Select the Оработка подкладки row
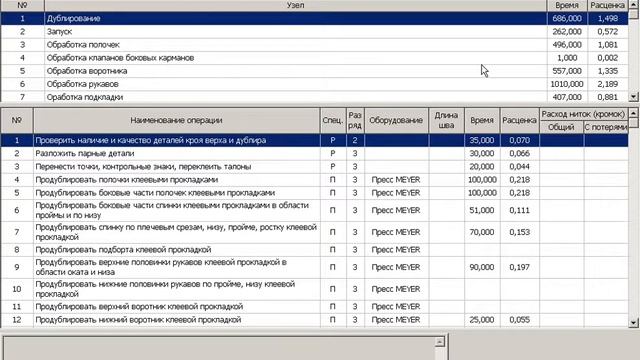The width and height of the screenshot is (640, 360). pos(314,97)
